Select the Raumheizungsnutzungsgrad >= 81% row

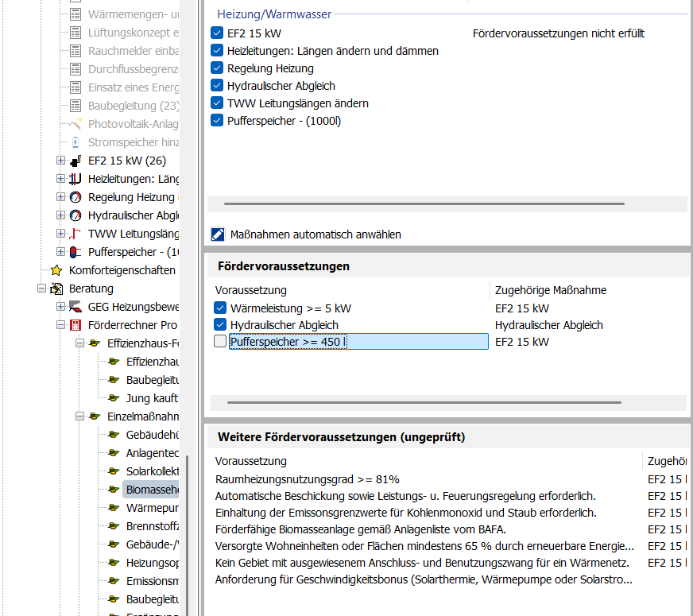[x=307, y=479]
